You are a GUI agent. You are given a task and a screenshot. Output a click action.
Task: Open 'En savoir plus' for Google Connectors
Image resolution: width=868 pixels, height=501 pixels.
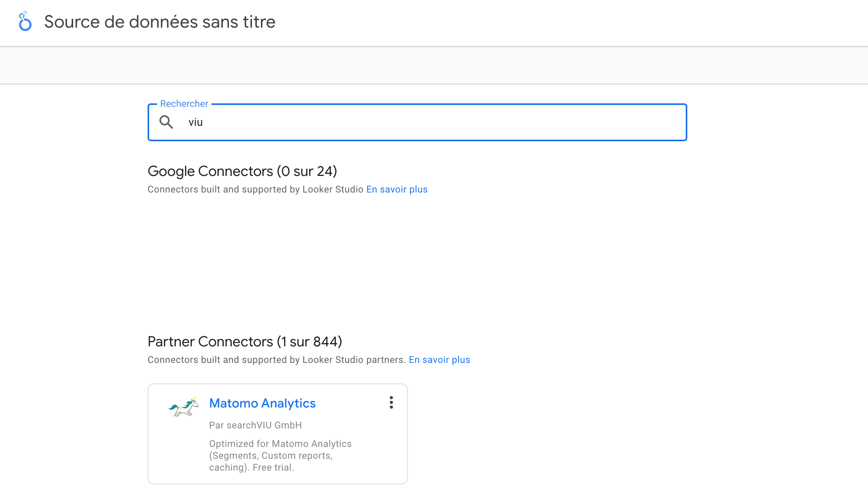click(x=397, y=189)
